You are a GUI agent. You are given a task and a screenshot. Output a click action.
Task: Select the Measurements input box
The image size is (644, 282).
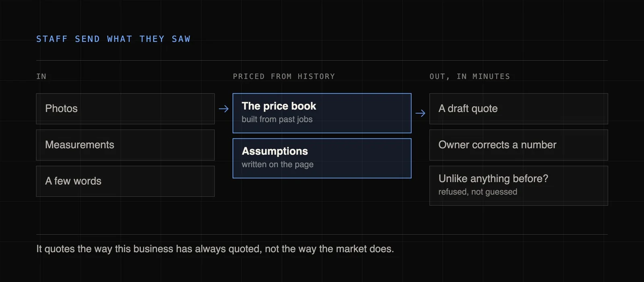[x=125, y=145]
